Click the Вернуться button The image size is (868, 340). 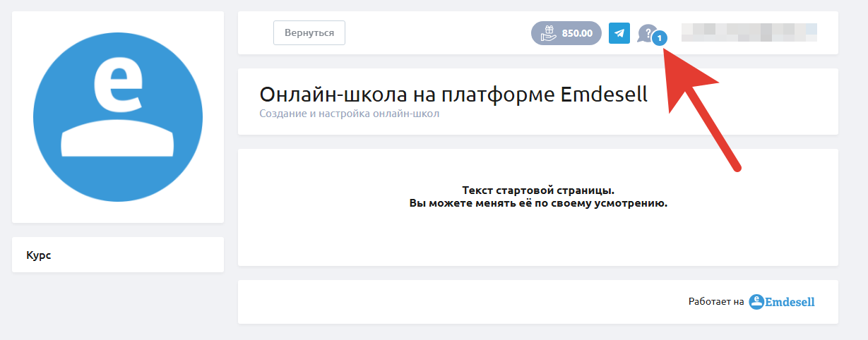pyautogui.click(x=309, y=33)
